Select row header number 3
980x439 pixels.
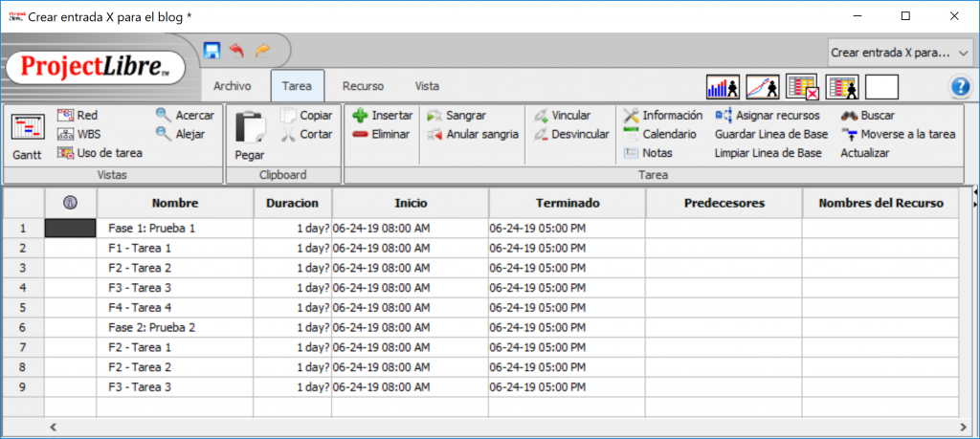(x=23, y=268)
